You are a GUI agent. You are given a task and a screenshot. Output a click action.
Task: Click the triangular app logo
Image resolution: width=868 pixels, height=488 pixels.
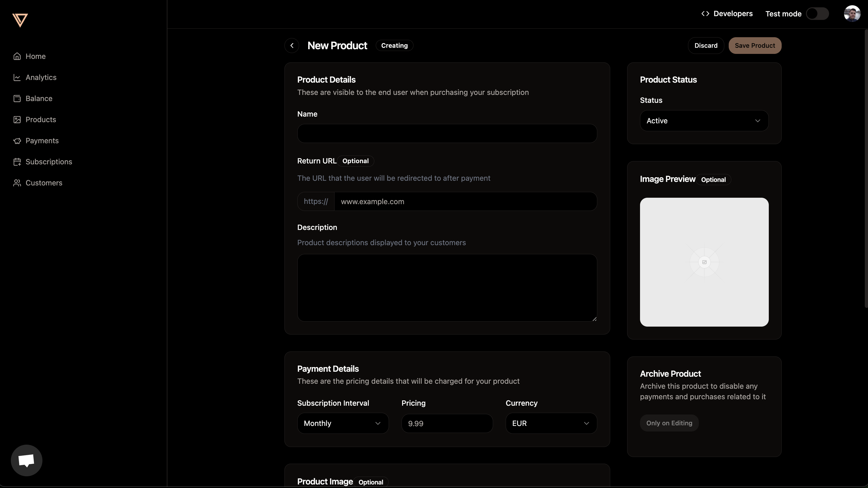point(20,20)
